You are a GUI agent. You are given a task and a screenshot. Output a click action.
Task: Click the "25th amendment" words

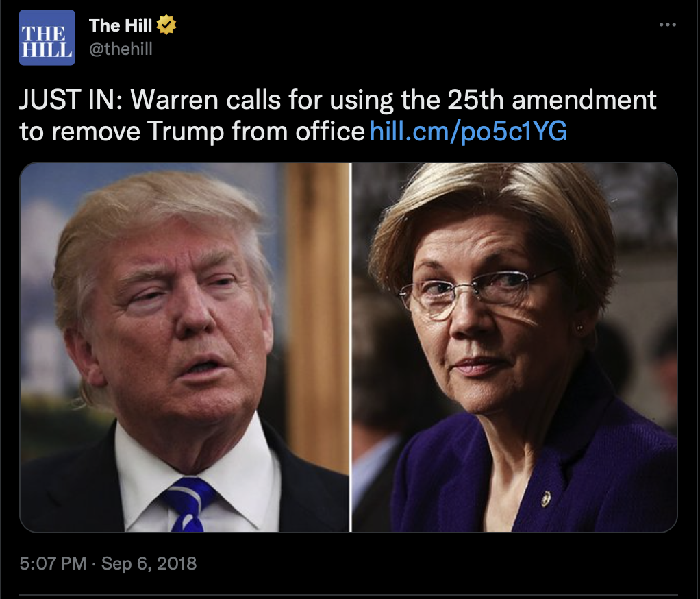552,99
